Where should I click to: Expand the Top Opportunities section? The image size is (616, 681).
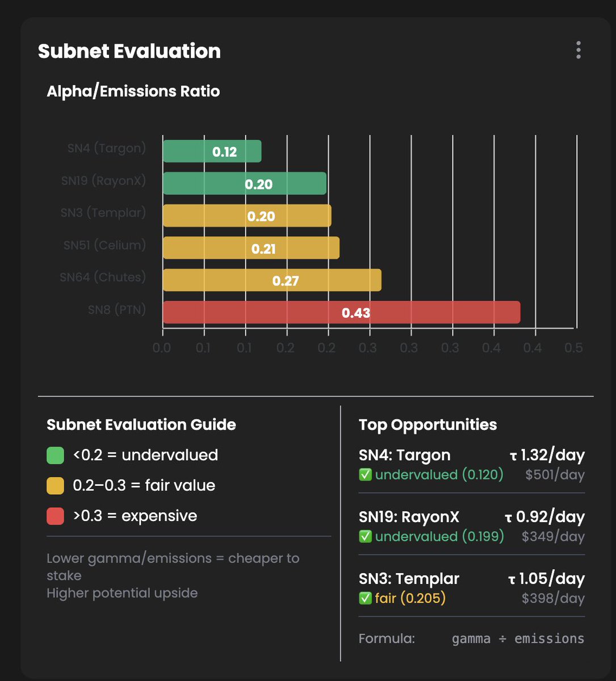click(x=428, y=424)
